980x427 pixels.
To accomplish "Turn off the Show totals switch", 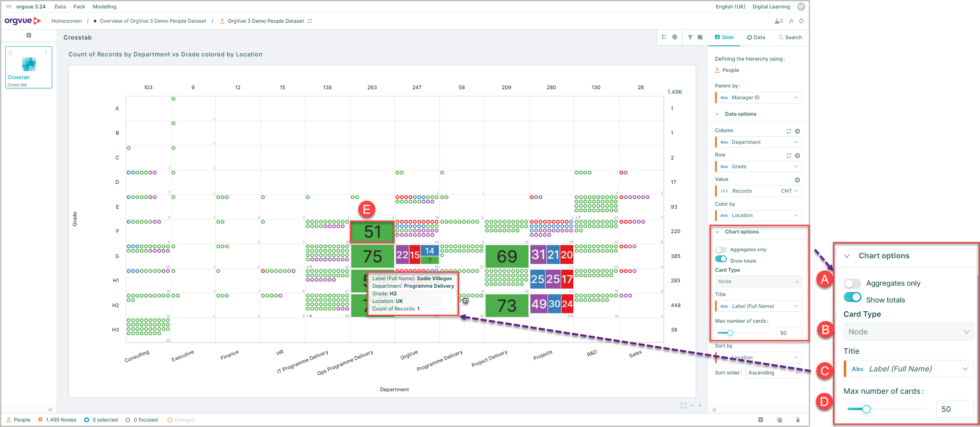I will click(x=721, y=259).
